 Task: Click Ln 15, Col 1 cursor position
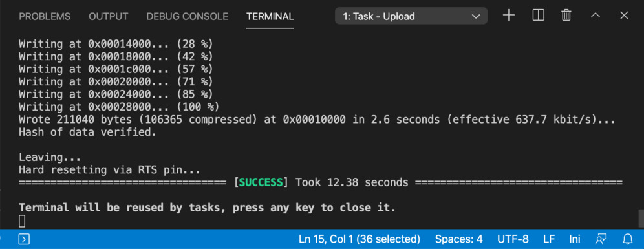pyautogui.click(x=360, y=239)
